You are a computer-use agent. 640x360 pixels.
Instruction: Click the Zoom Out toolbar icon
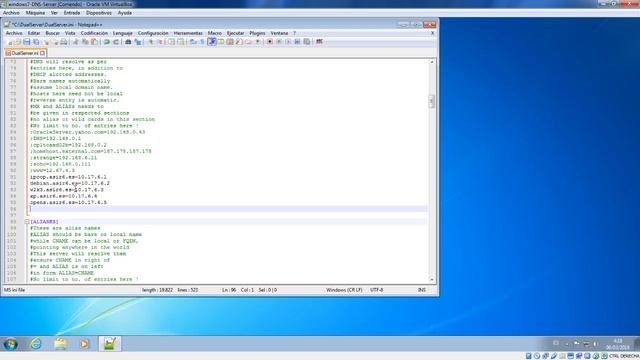[x=160, y=42]
